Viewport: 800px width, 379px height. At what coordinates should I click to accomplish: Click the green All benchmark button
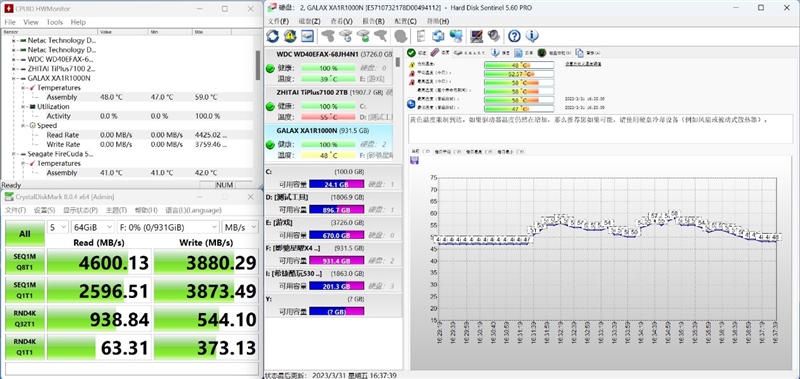click(x=24, y=234)
